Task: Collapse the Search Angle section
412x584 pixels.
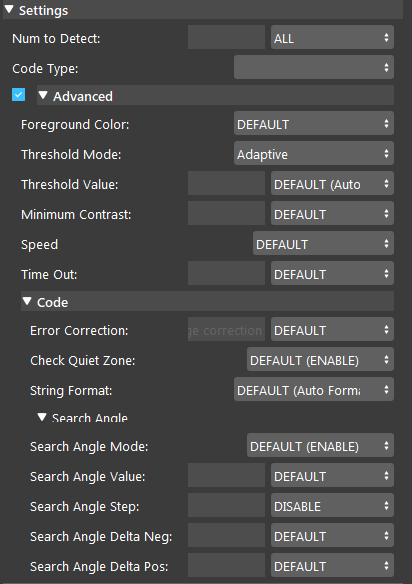Action: (x=42, y=417)
